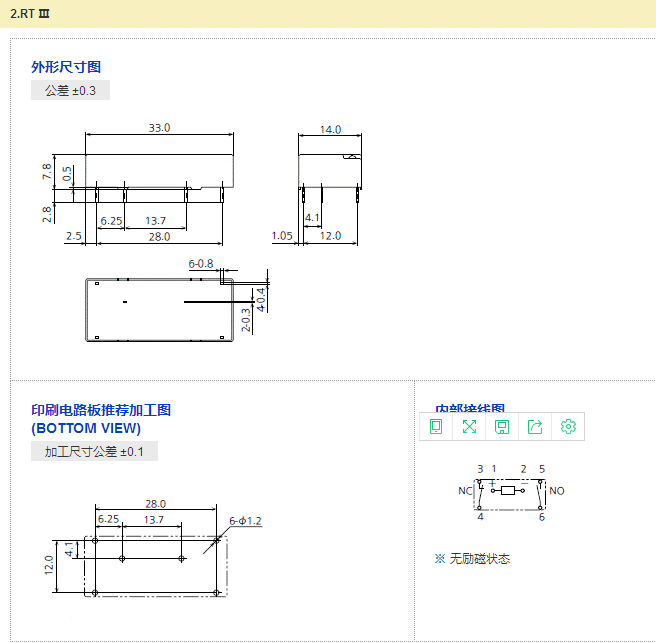Open settings via the green gear icon
The height and width of the screenshot is (643, 656).
[x=568, y=427]
